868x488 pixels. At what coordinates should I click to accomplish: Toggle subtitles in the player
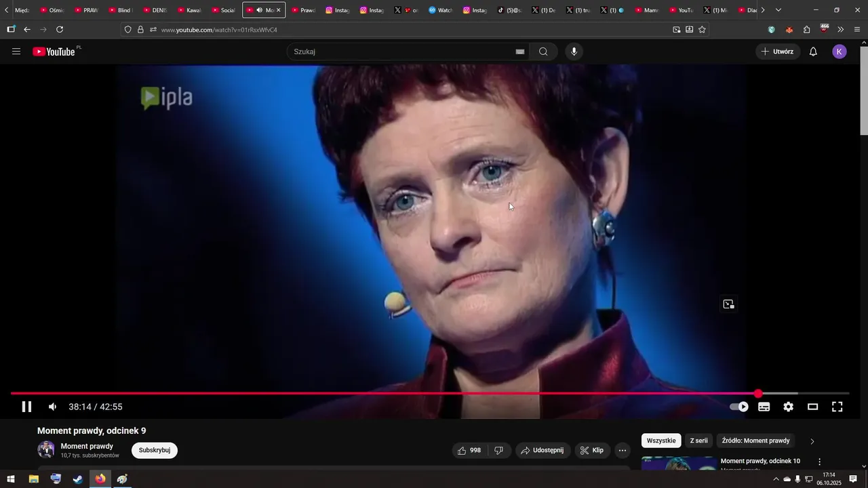tap(764, 407)
